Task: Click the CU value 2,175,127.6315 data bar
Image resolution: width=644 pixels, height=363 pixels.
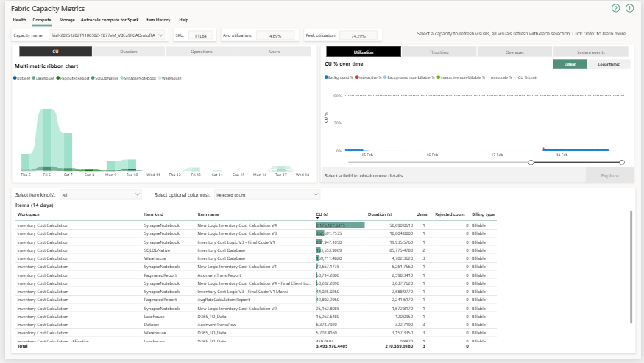Action: [x=340, y=225]
